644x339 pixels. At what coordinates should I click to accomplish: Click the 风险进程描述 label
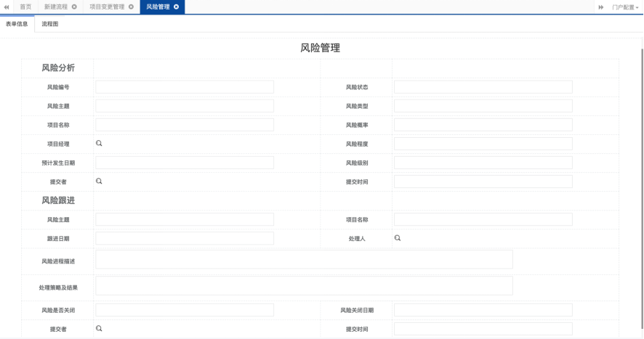tap(58, 261)
